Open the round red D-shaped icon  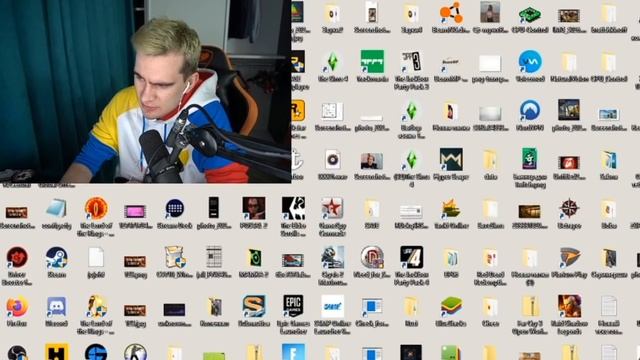(x=372, y=258)
